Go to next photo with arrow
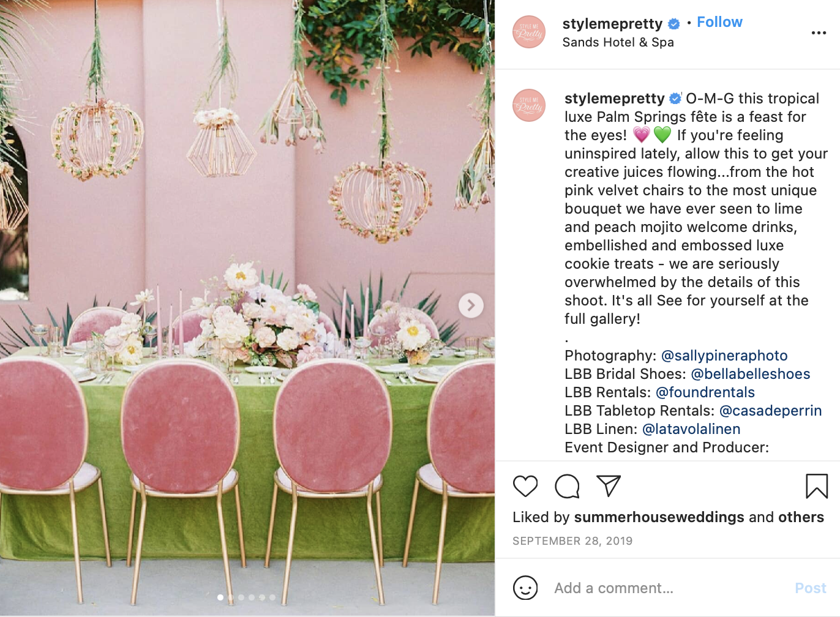The width and height of the screenshot is (840, 617). click(471, 305)
